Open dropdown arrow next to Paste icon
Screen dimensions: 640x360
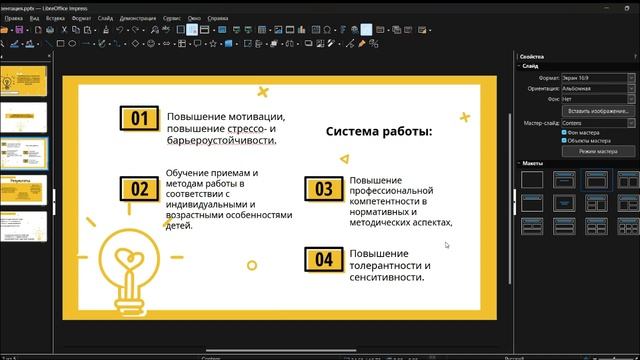click(95, 30)
